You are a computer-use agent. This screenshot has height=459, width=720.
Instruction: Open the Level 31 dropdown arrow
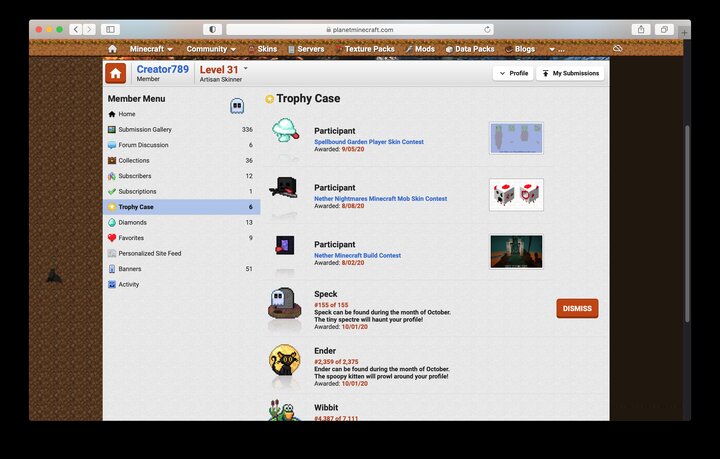(246, 68)
